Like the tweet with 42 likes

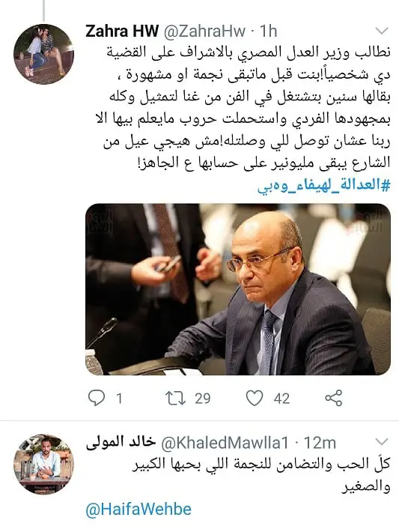[255, 398]
